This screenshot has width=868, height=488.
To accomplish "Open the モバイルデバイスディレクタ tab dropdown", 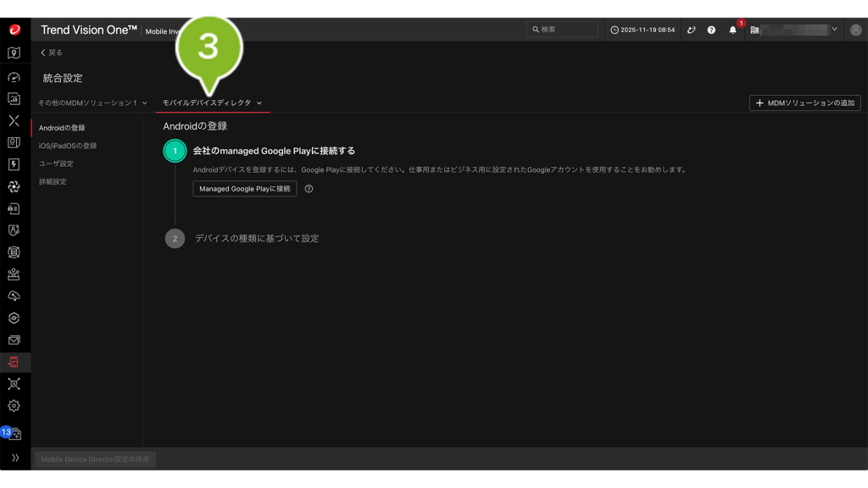I will (212, 103).
